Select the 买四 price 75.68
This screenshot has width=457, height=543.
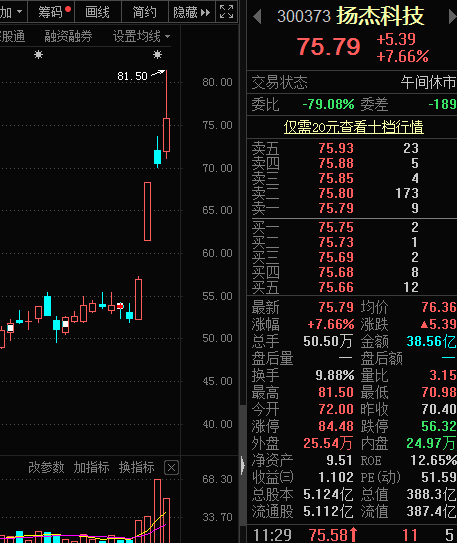336,272
